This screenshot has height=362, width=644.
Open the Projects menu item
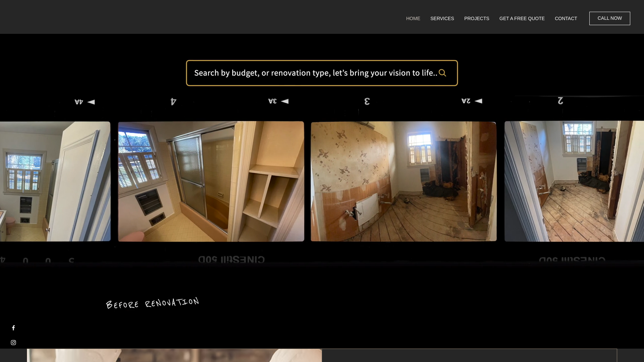477,18
